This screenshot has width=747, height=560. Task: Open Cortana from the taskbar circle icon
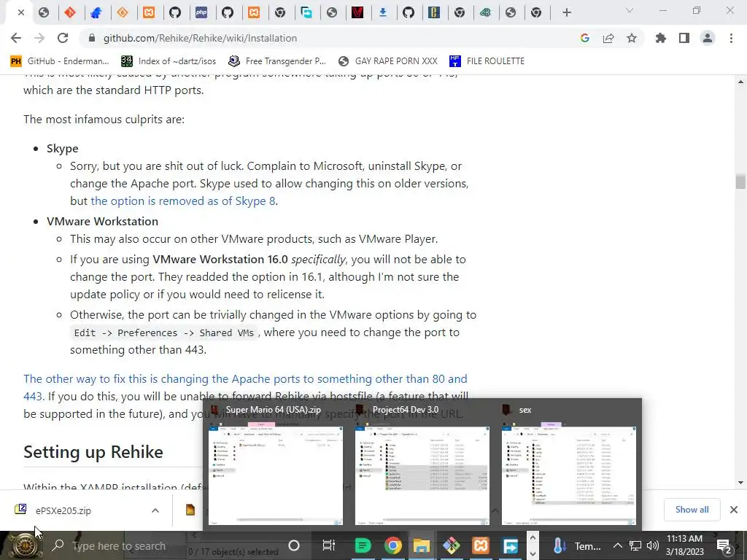[x=294, y=545]
